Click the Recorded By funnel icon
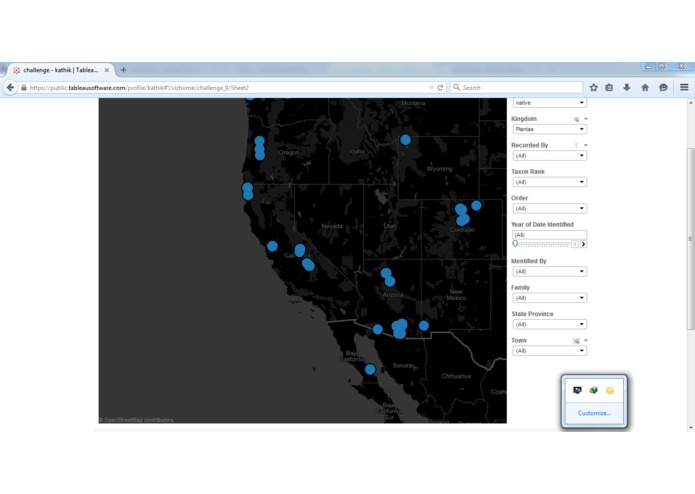Viewport: 695px width, 494px height. click(x=576, y=145)
